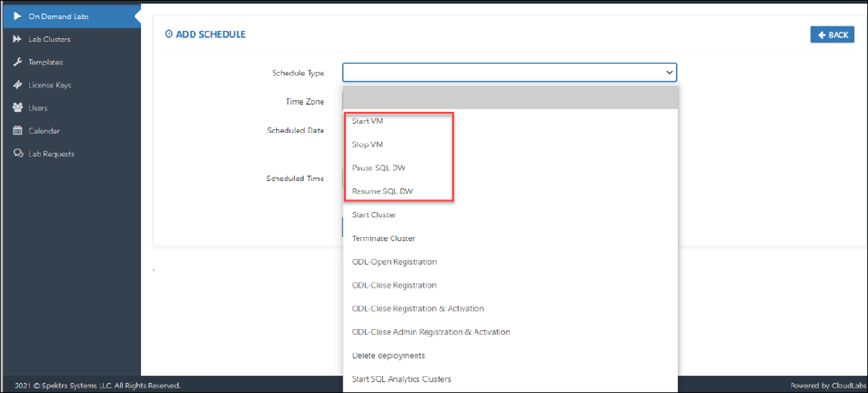Select Resume SQL DW option

click(x=510, y=191)
